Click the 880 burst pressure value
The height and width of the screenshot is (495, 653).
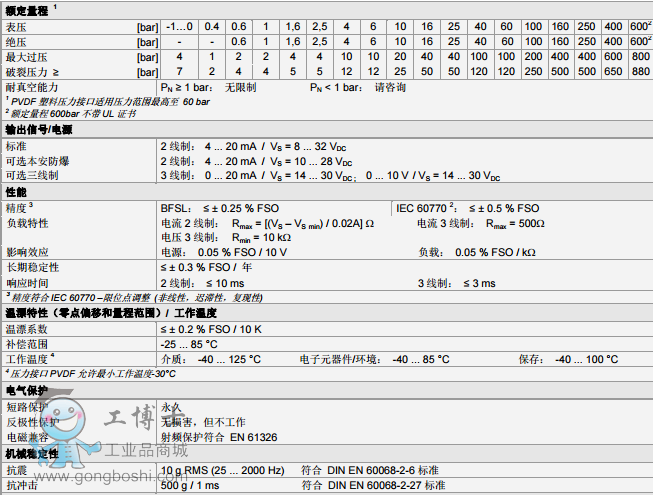[641, 72]
